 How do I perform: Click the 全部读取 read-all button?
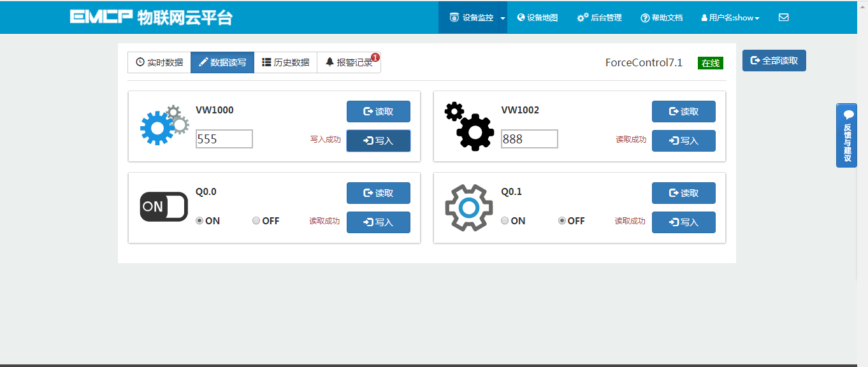(774, 61)
